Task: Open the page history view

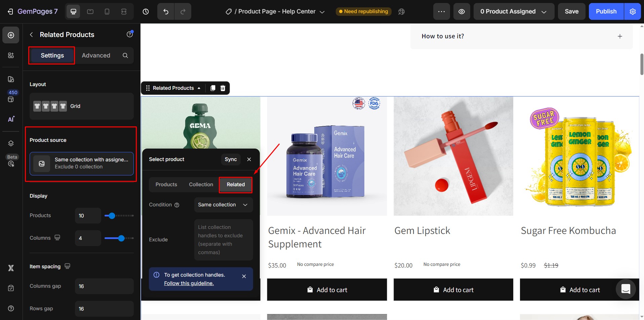Action: click(146, 11)
